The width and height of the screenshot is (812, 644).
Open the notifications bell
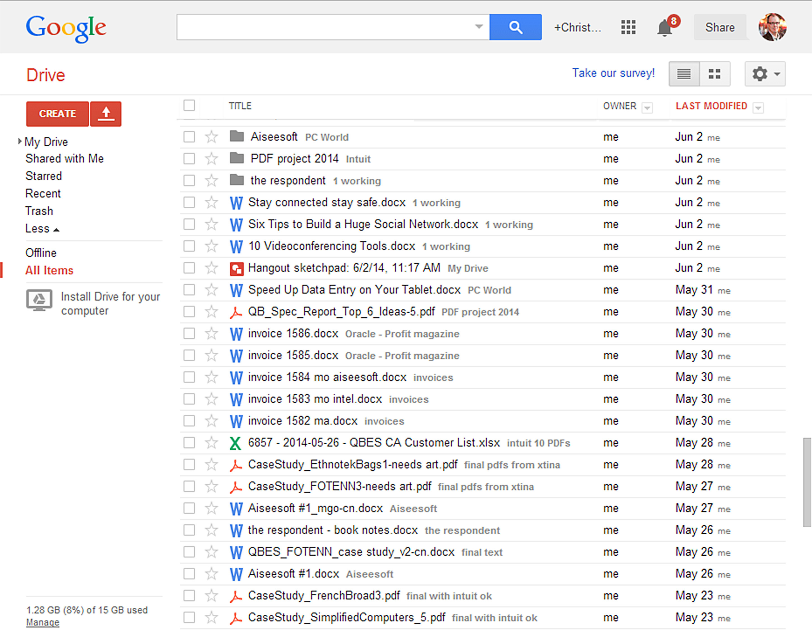click(664, 28)
